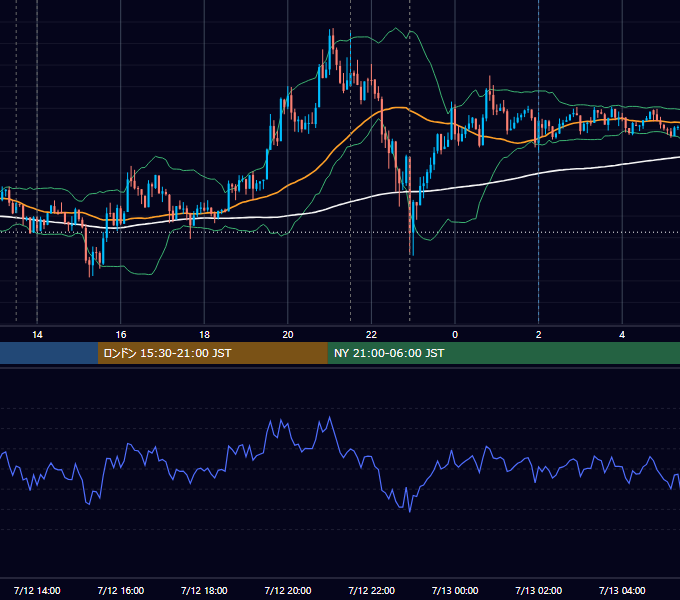
Task: Click hour label 20 on chart axis
Action: click(288, 335)
